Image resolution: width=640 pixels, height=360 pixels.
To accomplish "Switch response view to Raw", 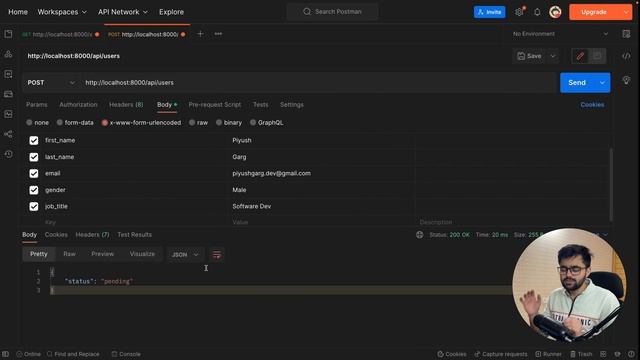I will [69, 254].
